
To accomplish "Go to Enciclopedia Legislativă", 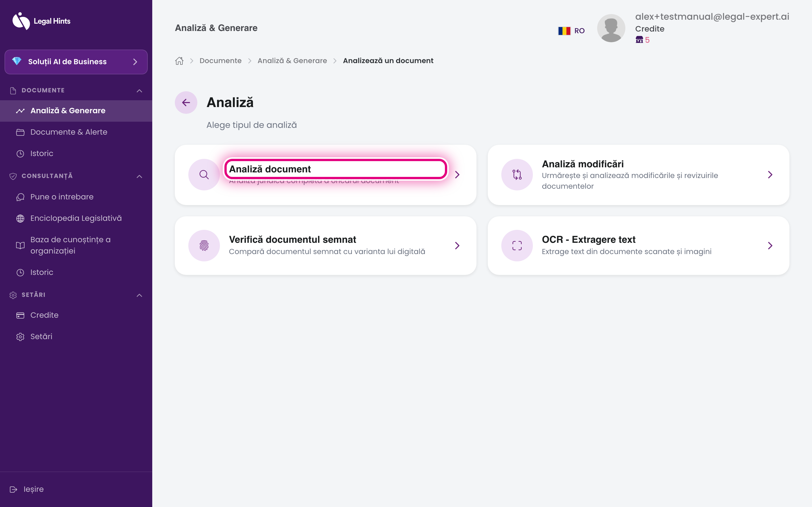I will coord(76,218).
